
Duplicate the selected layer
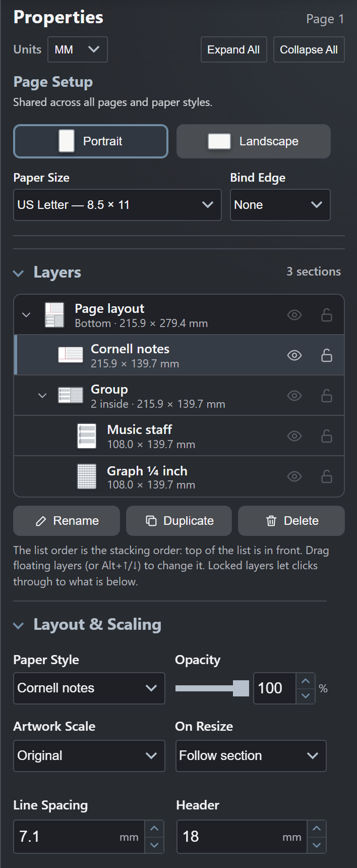tap(179, 521)
